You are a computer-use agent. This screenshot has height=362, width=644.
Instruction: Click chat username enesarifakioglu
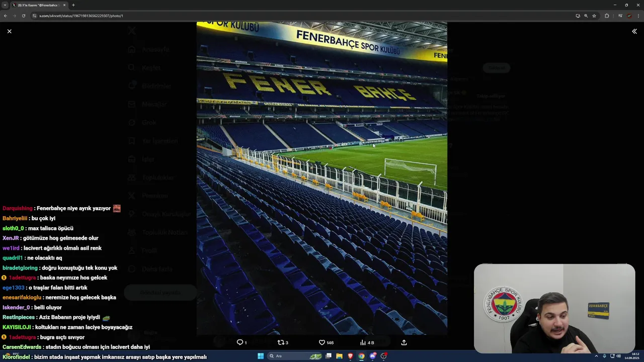[22, 297]
